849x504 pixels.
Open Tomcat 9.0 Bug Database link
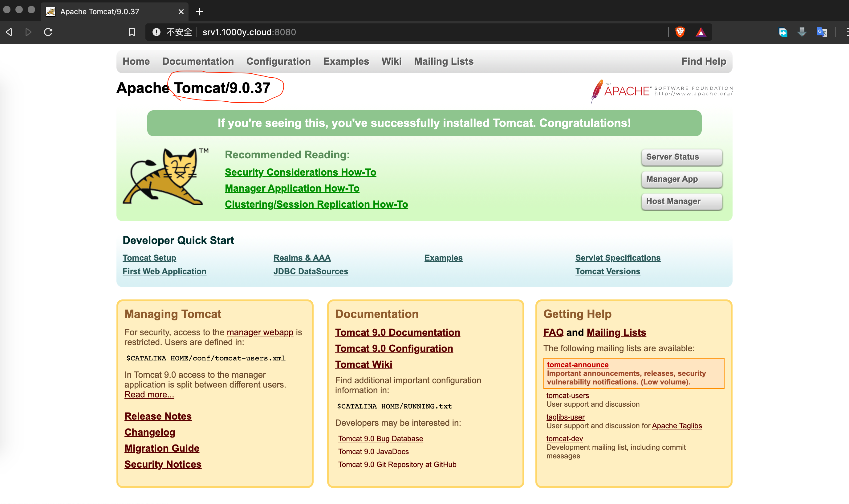pyautogui.click(x=381, y=438)
